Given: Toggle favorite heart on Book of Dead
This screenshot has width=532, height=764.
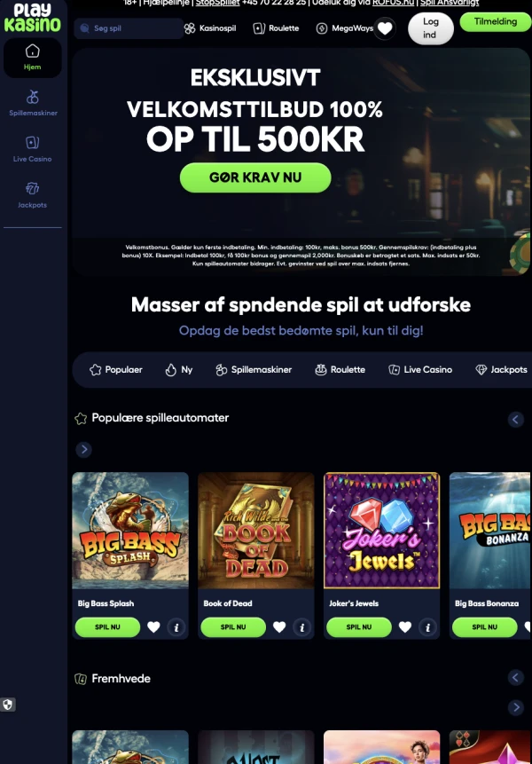Looking at the screenshot, I should (279, 627).
